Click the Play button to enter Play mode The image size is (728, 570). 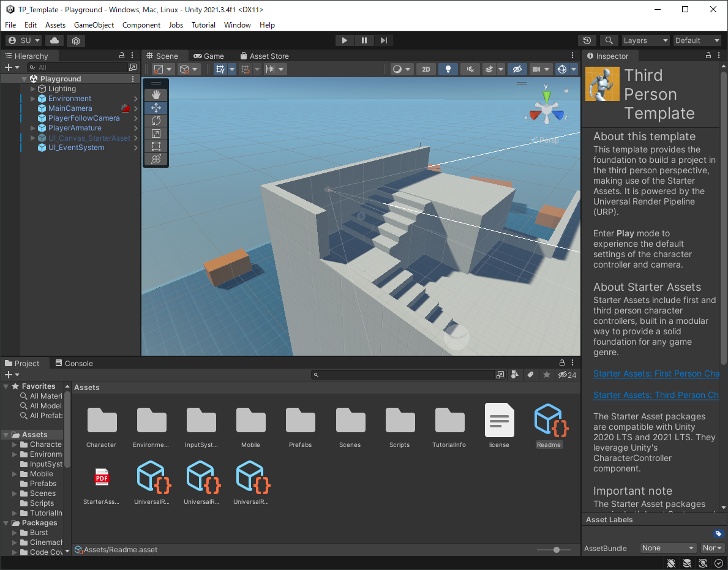(x=345, y=40)
